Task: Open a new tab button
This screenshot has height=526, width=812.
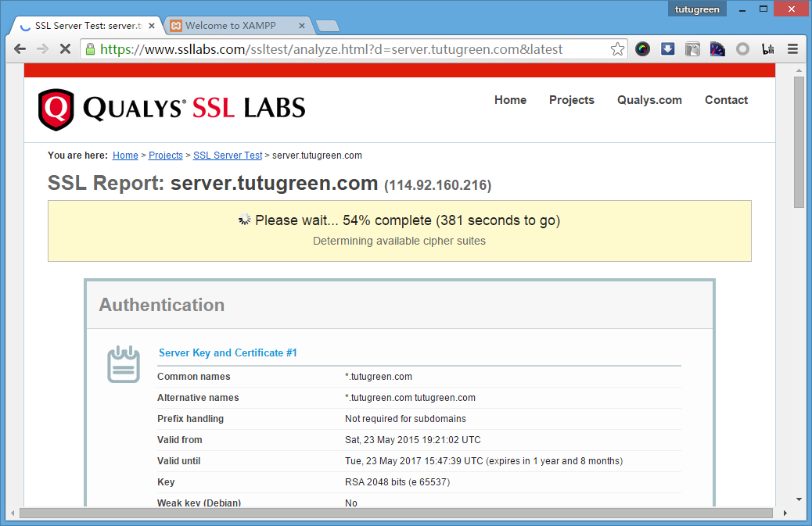Action: pos(327,26)
